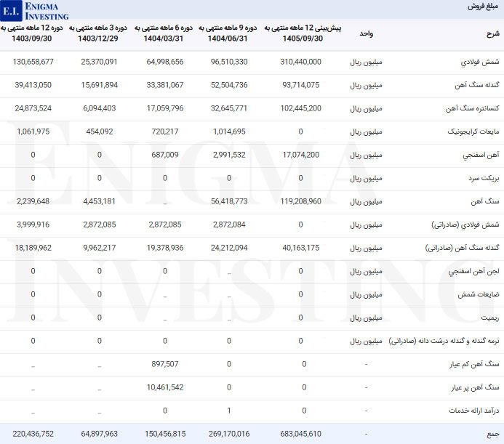Select row label 'آهن اسفنجي'
Screen dimensions: 504x444
coord(481,155)
